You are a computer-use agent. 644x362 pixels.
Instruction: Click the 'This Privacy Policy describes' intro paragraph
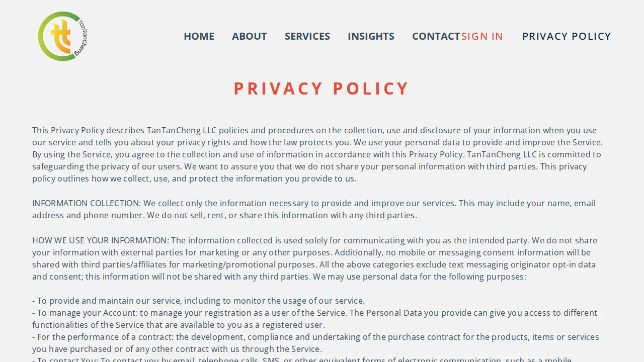tap(317, 154)
